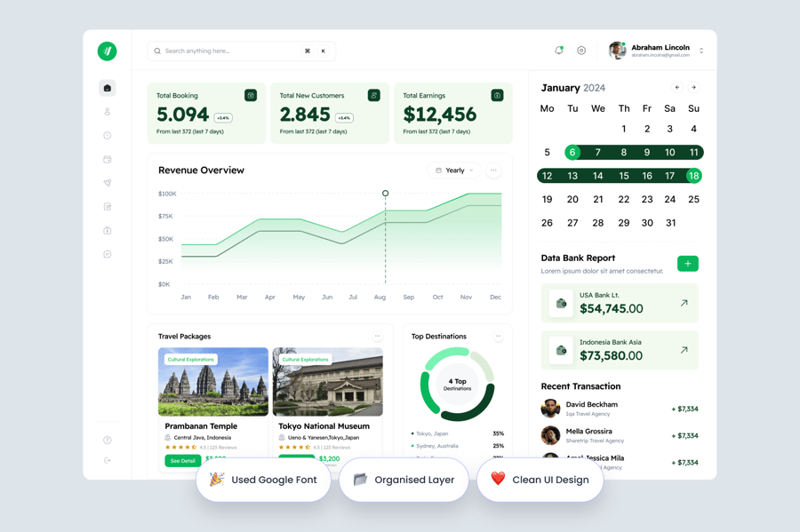Open Travel Packages three-dot options menu
Image resolution: width=800 pixels, height=532 pixels.
(x=377, y=337)
